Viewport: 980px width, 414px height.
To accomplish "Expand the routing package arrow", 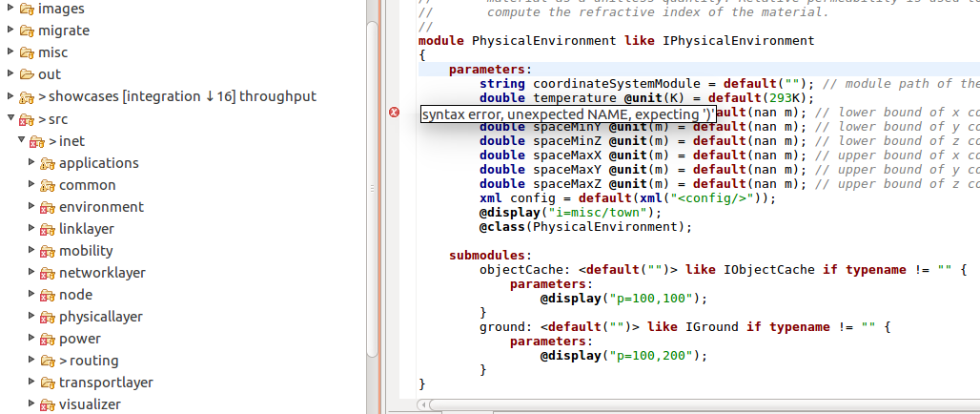I will click(31, 361).
